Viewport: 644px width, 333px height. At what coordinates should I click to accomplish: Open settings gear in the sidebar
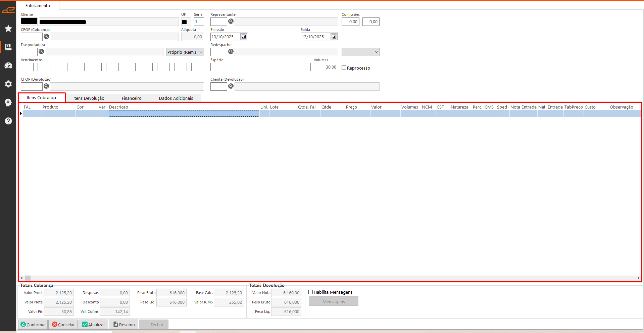(x=8, y=84)
